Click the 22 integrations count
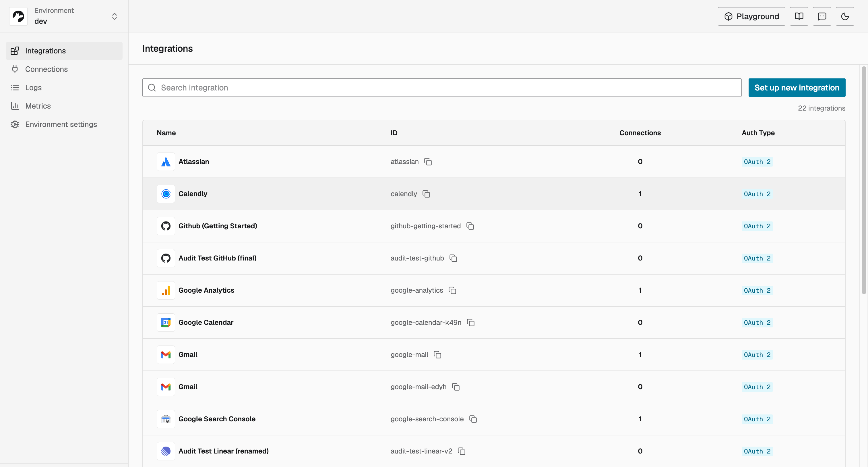Screen dimensions: 868x467 [x=821, y=108]
